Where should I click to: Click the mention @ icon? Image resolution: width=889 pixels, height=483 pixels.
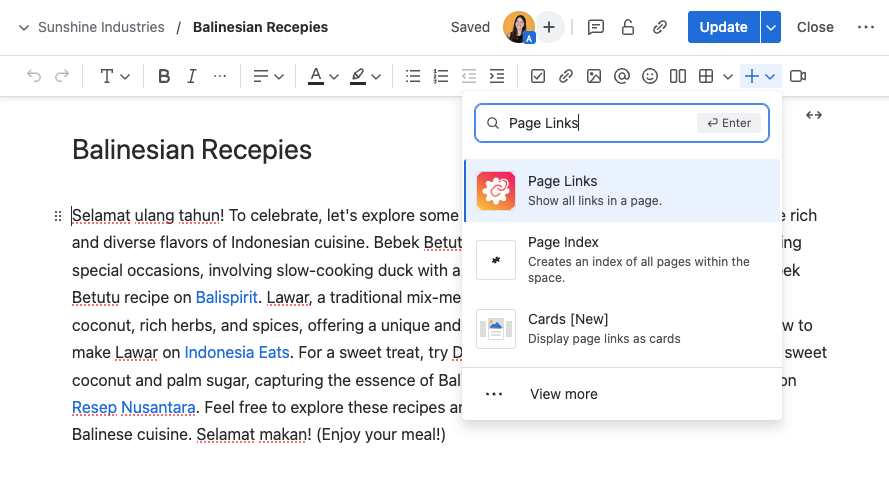coord(622,76)
